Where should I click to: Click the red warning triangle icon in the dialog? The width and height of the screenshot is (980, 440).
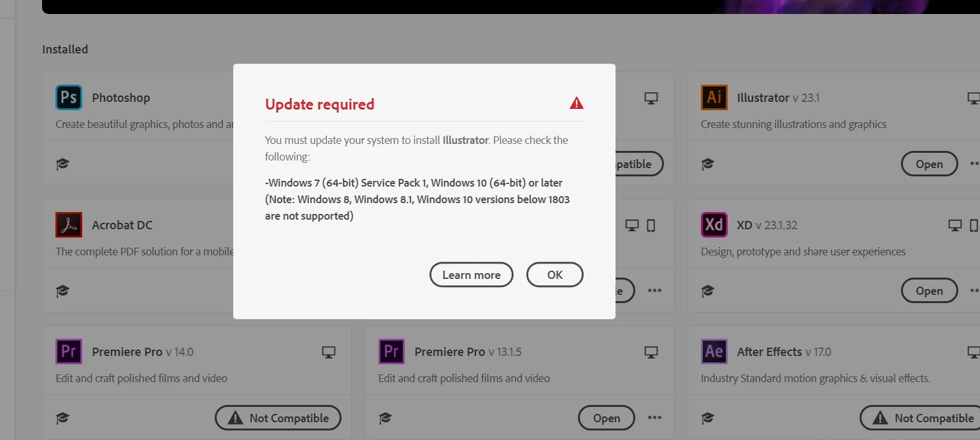click(x=577, y=103)
